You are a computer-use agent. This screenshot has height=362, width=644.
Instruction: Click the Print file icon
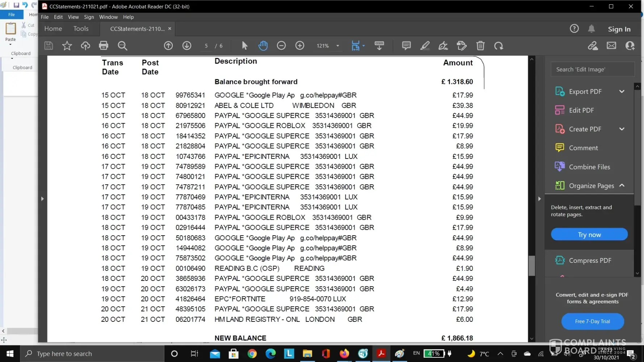click(x=104, y=46)
